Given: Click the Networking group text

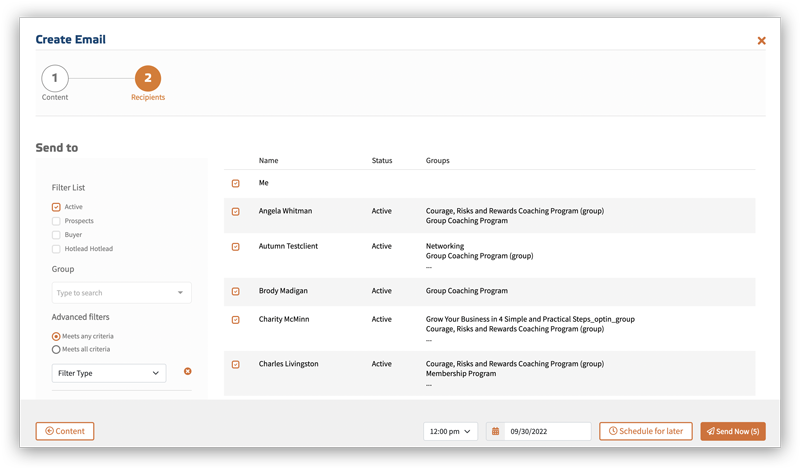Looking at the screenshot, I should point(445,246).
